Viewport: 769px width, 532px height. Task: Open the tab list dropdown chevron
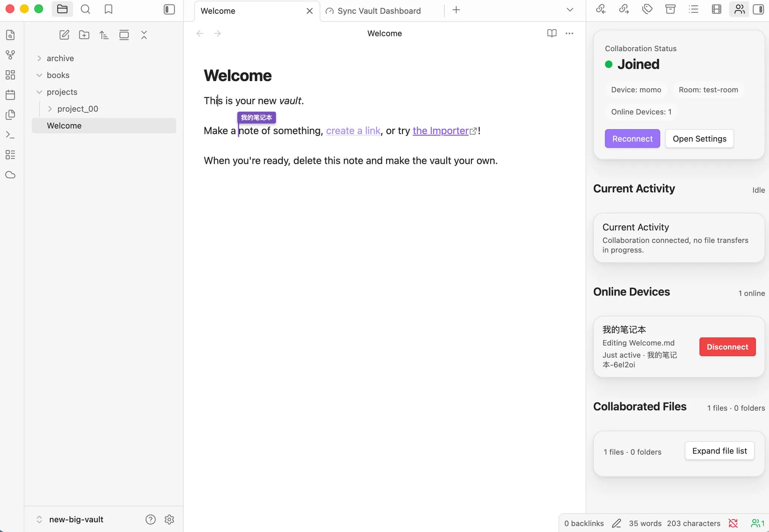570,10
